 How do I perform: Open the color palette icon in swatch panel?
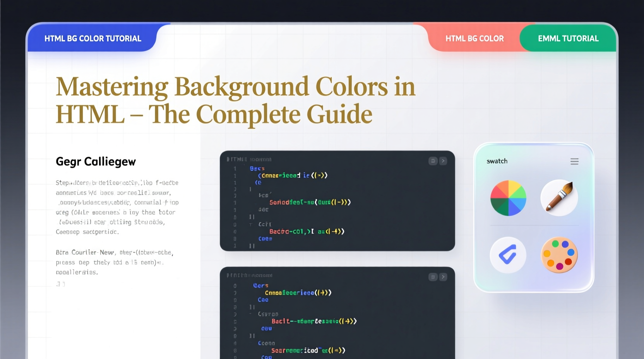pyautogui.click(x=559, y=255)
